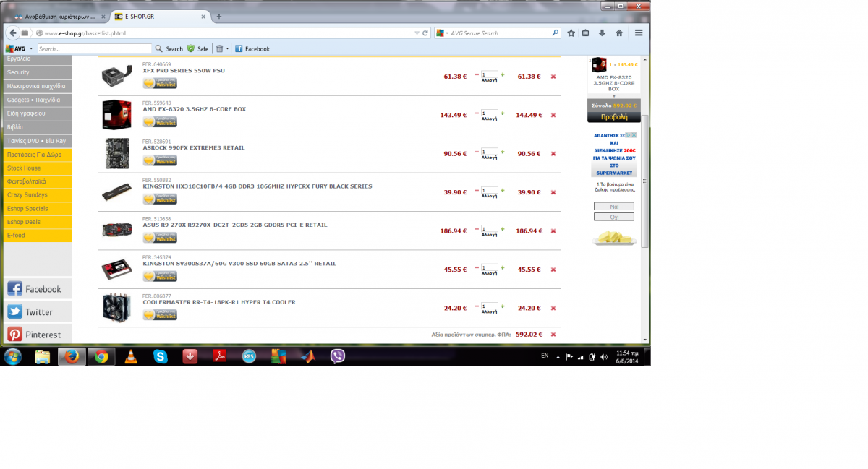868x469 pixels.
Task: Open Crazy Sundays sidebar item
Action: pyautogui.click(x=38, y=195)
